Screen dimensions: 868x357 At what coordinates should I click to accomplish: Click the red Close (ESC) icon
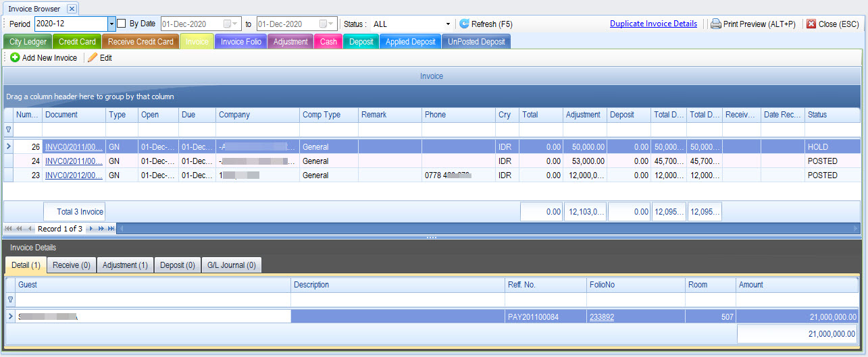[x=811, y=24]
